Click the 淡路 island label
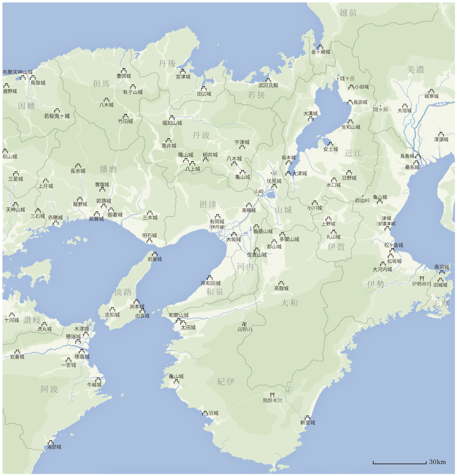This screenshot has height=476, width=457. tap(123, 292)
